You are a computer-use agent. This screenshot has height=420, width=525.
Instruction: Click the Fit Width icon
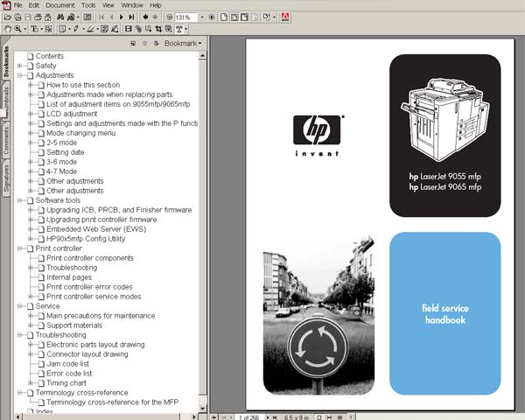pyautogui.click(x=245, y=17)
